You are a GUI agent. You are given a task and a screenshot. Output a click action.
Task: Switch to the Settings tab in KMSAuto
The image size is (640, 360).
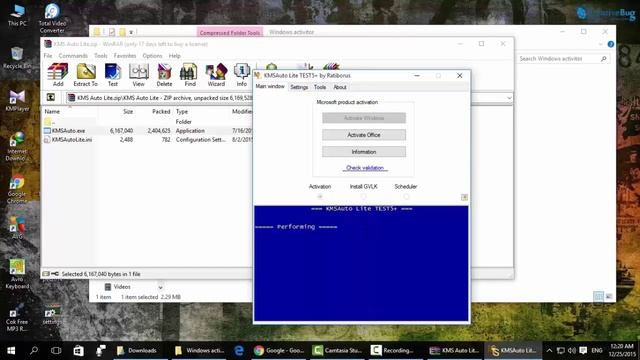pyautogui.click(x=299, y=87)
